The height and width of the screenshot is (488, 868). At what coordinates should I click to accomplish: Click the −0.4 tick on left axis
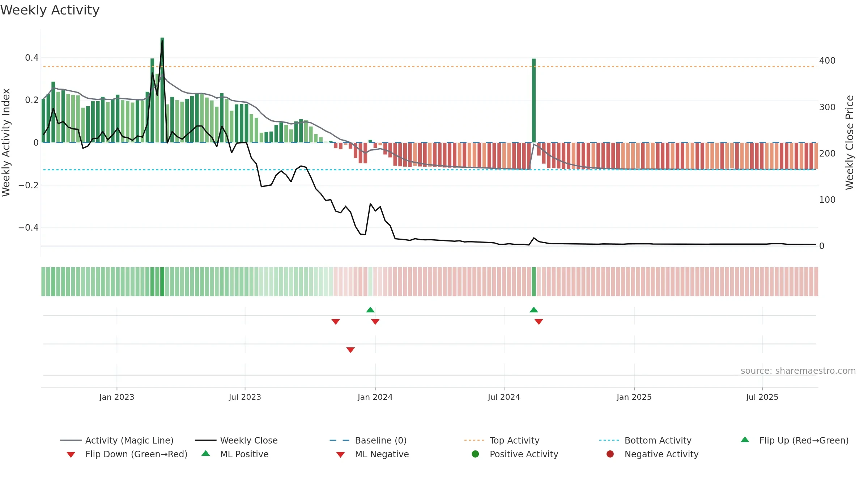click(28, 227)
